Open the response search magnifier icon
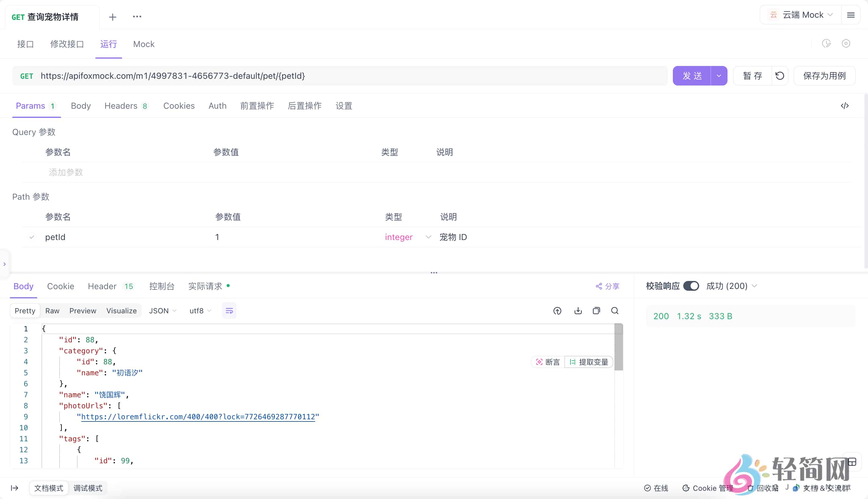This screenshot has width=868, height=499. coord(615,311)
